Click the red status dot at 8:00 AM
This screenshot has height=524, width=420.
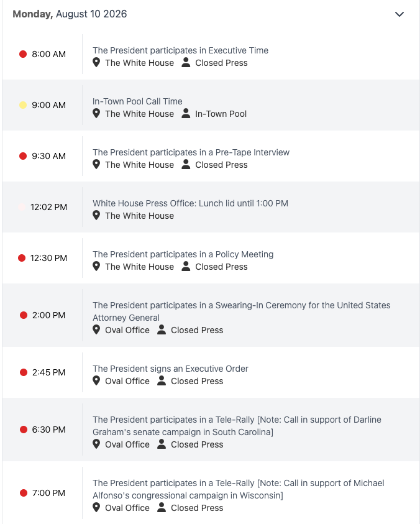23,54
